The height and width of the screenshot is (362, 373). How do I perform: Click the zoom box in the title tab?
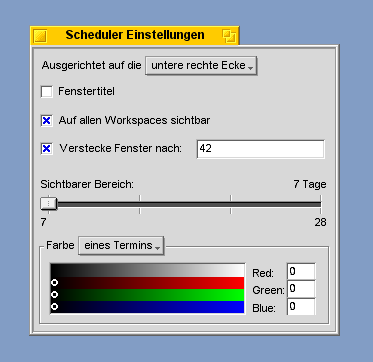tap(229, 36)
